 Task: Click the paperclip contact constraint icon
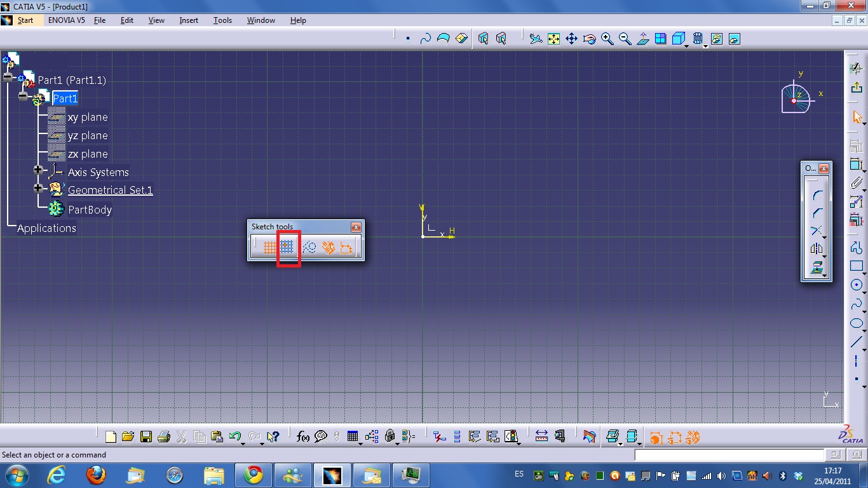coord(857,183)
